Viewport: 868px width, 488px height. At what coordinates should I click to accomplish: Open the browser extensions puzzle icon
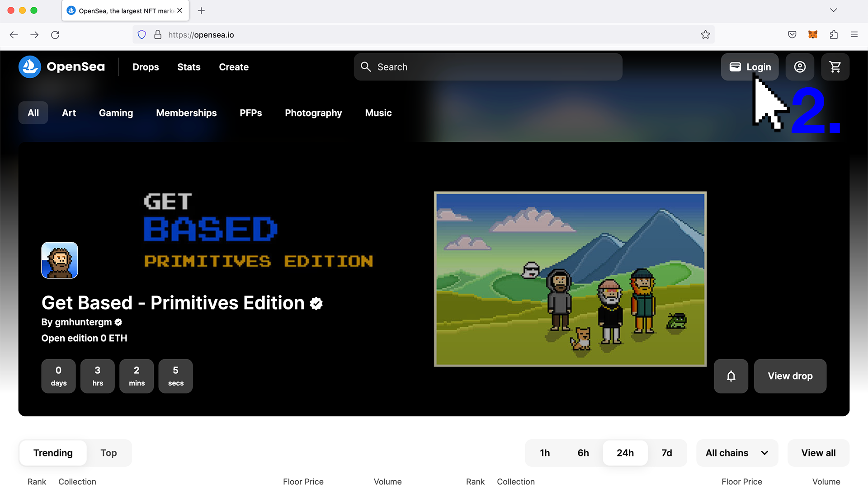834,35
